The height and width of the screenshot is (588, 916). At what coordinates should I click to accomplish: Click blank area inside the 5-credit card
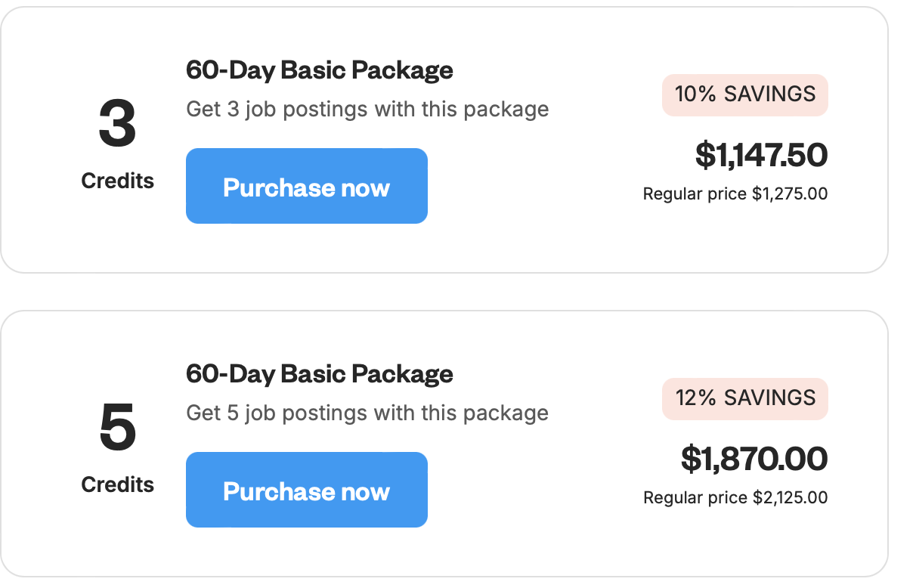[544, 537]
